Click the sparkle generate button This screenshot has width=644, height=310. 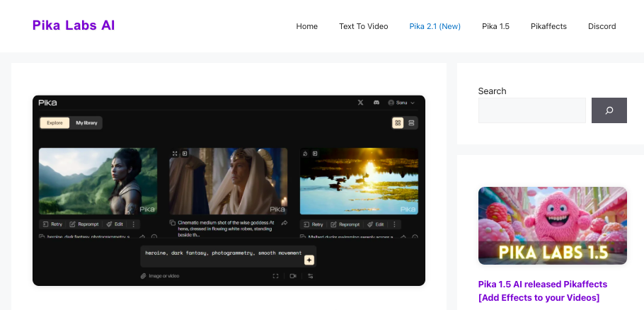click(x=309, y=260)
